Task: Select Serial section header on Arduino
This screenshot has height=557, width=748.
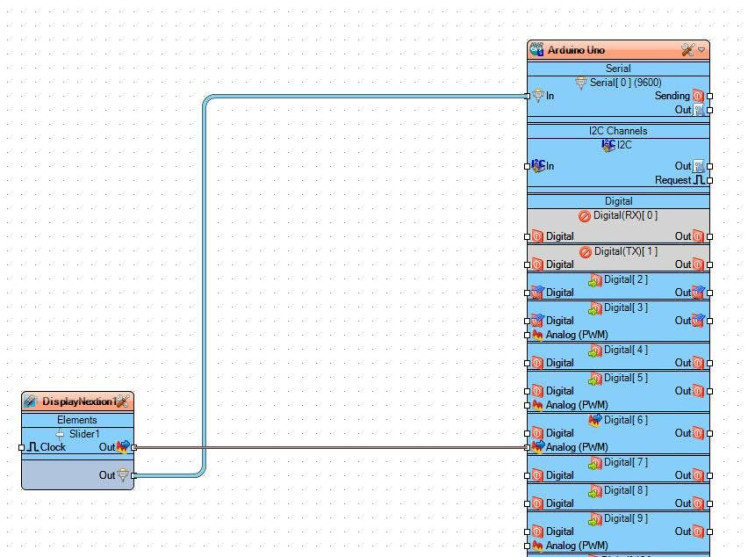Action: 618,68
